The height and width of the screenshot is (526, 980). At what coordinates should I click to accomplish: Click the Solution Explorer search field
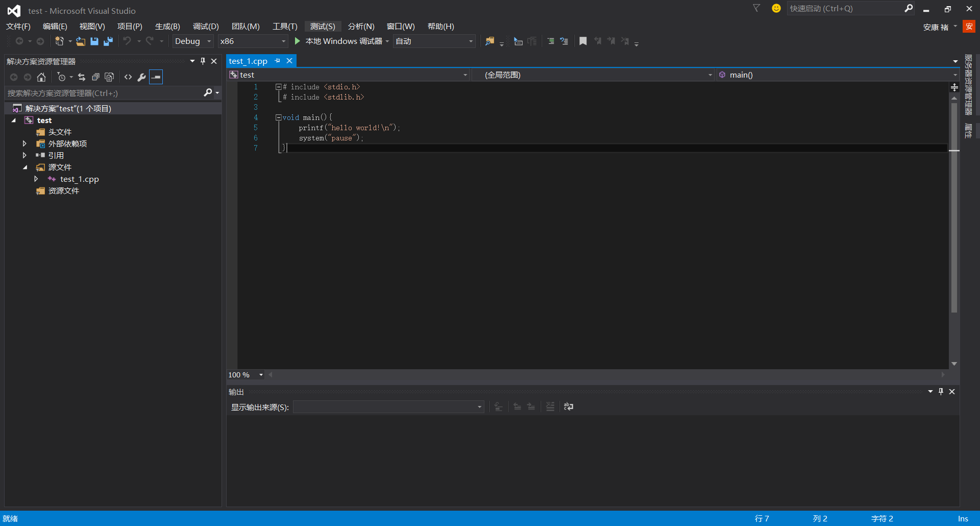click(102, 93)
